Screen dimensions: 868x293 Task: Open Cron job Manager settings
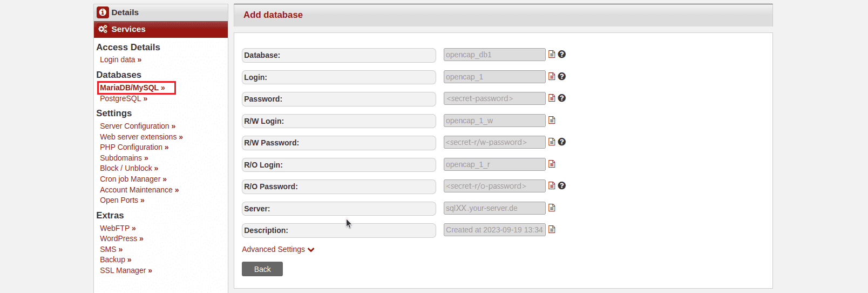[x=133, y=179]
